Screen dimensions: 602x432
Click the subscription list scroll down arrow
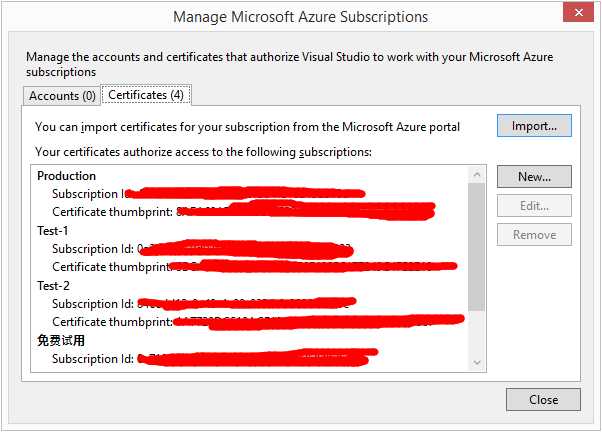point(477,362)
